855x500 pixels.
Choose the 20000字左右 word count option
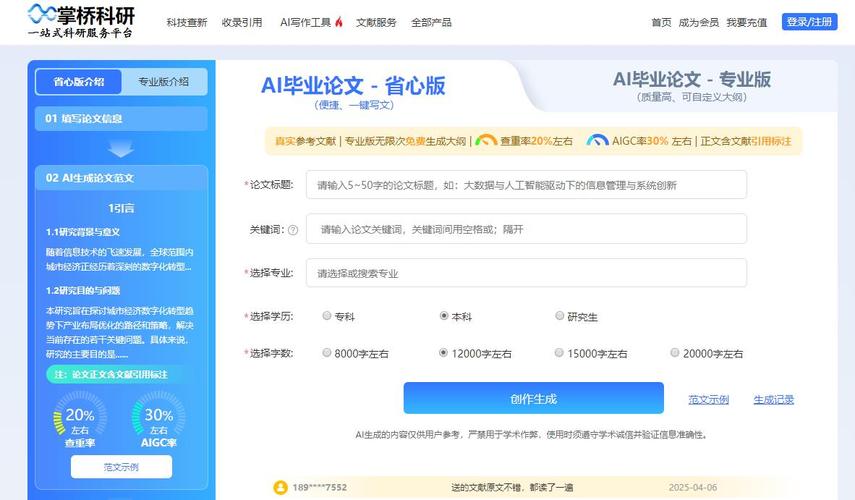pos(675,353)
